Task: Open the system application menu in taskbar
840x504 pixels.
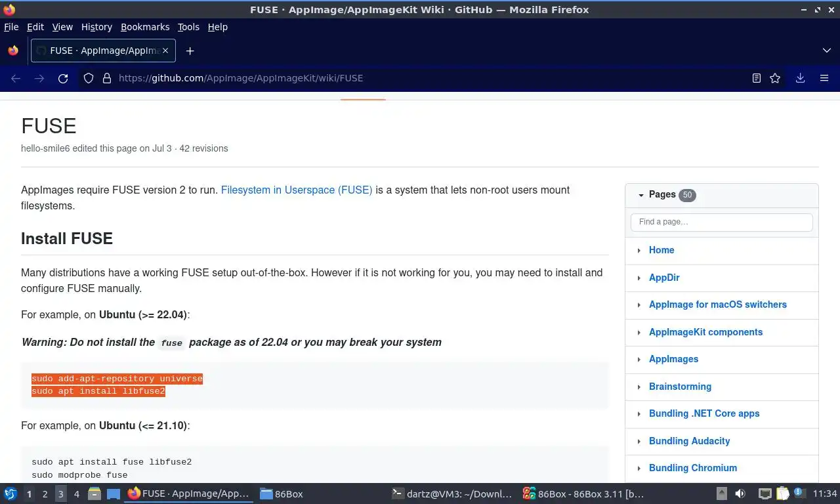Action: (x=10, y=493)
